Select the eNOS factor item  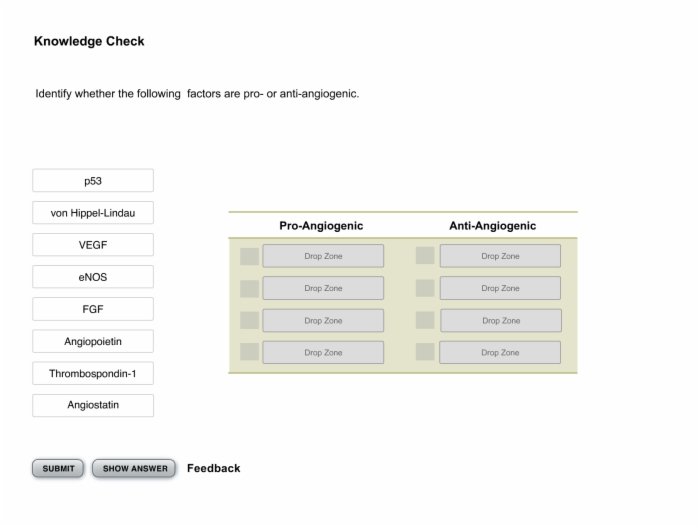tap(93, 277)
